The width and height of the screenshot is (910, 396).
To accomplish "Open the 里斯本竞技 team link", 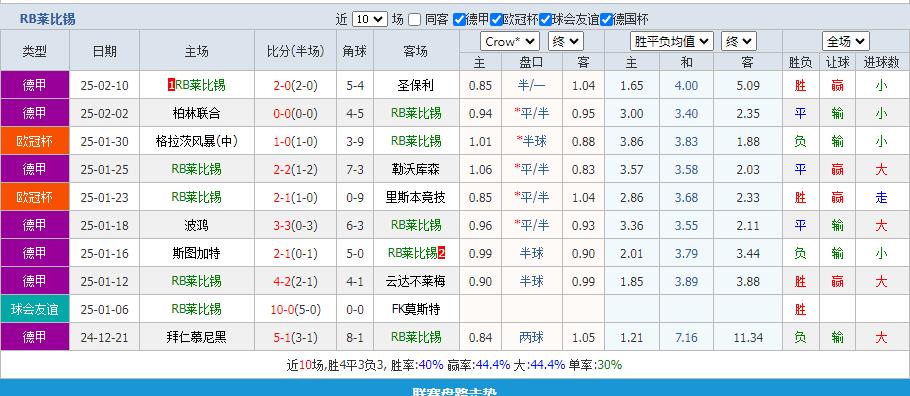I will coord(416,197).
